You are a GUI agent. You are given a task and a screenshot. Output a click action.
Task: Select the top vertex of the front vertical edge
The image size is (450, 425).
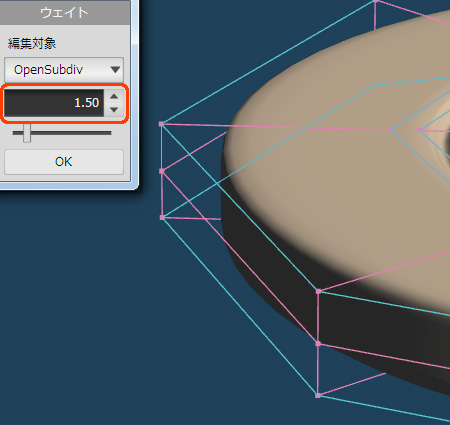[x=318, y=291]
